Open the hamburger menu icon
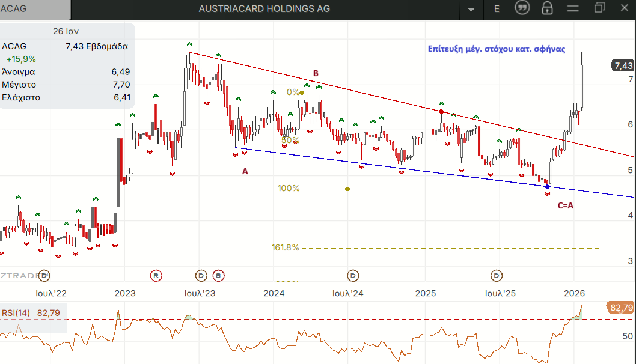Screen dimensions: 636x364 tap(573, 8)
